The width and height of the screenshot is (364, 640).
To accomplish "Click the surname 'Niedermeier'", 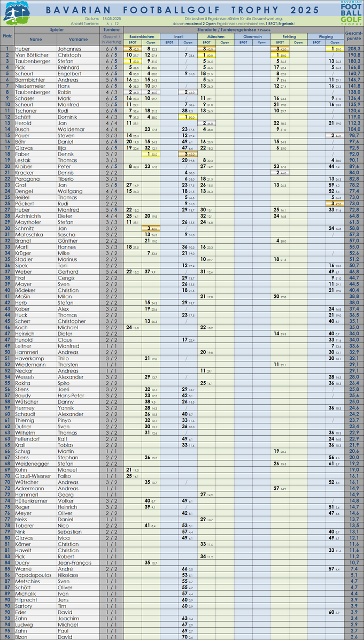I will point(28,86).
